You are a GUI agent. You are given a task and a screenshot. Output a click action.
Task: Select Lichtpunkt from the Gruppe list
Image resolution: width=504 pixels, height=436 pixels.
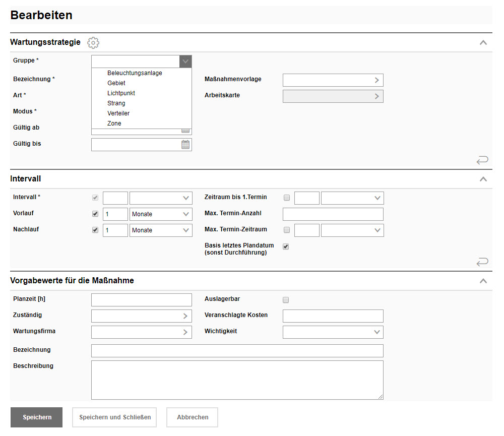pyautogui.click(x=121, y=93)
